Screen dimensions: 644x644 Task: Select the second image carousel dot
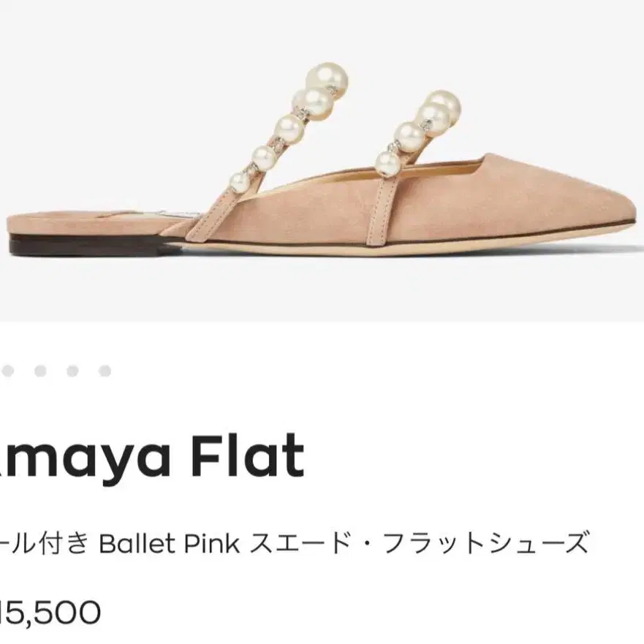40,371
